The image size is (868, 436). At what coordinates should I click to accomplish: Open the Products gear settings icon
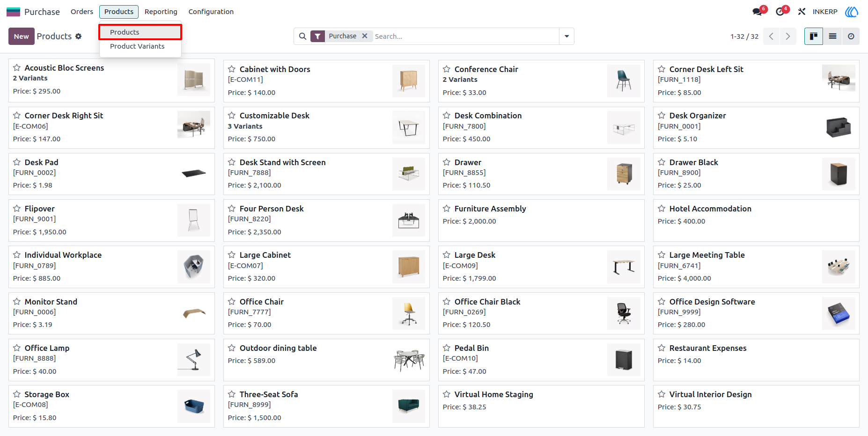(x=78, y=36)
